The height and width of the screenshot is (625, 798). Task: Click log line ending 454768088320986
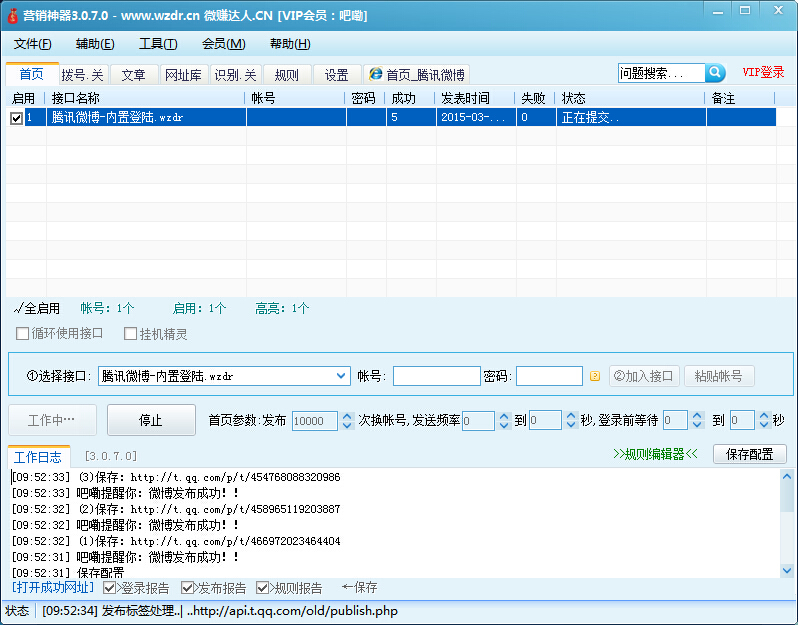[176, 477]
